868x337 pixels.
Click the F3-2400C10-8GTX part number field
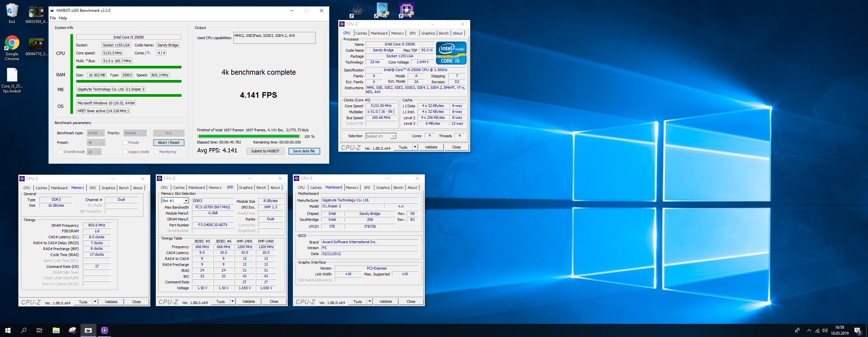click(213, 225)
